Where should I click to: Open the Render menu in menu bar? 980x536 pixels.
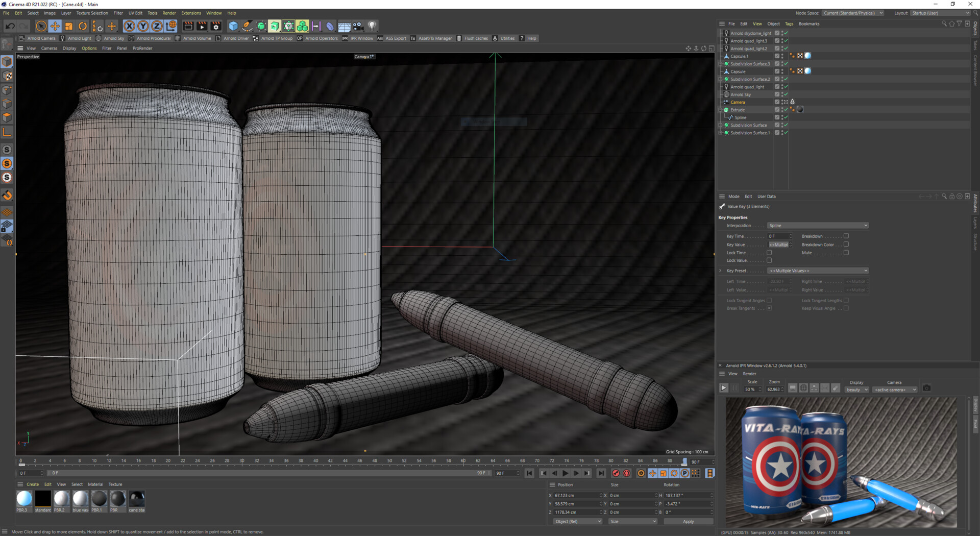pyautogui.click(x=169, y=13)
